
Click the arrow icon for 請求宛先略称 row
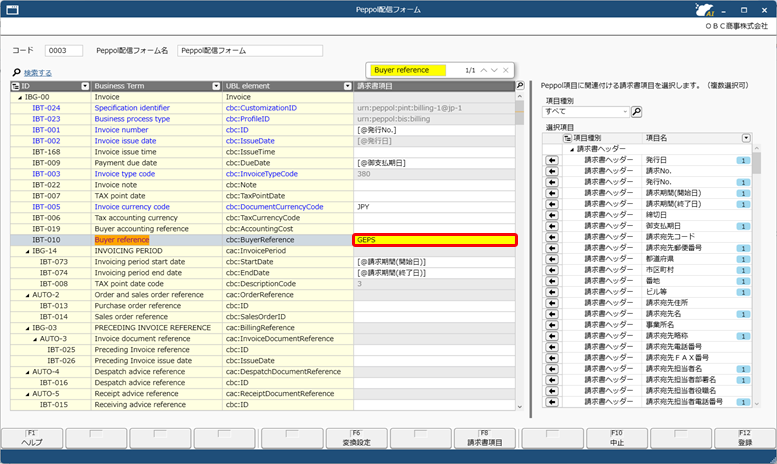pyautogui.click(x=552, y=336)
